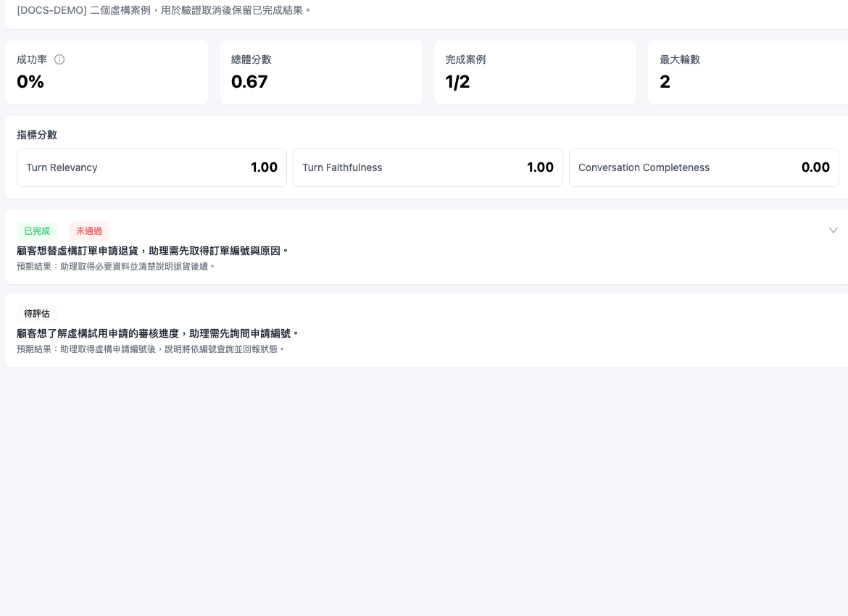Screen dimensions: 848x616
Task: Select the 顧客想替虛構訂單申請退貨 case title
Action: (153, 251)
